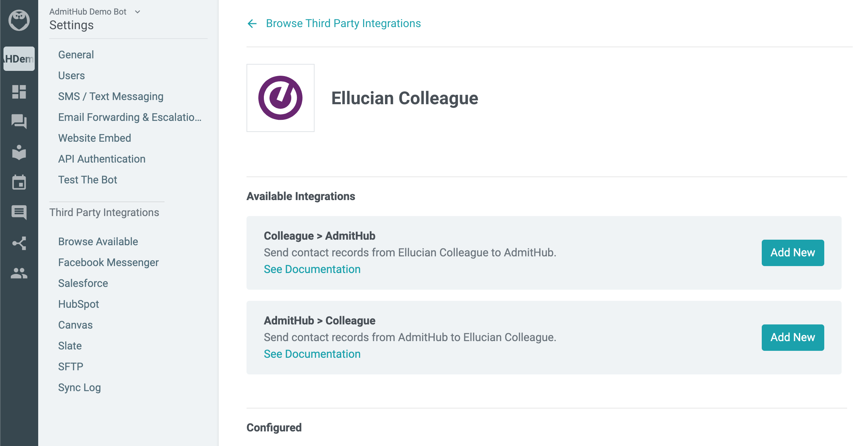Open the share workflow nodes icon

click(x=19, y=243)
